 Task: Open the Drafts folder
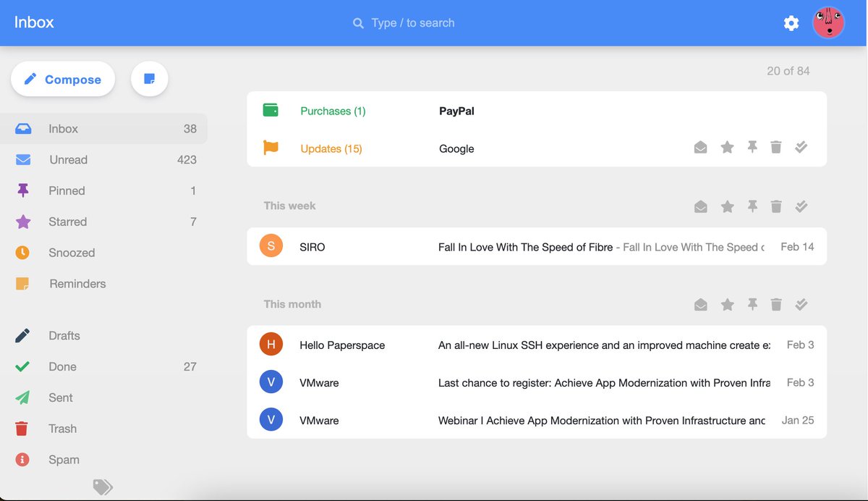pos(104,336)
